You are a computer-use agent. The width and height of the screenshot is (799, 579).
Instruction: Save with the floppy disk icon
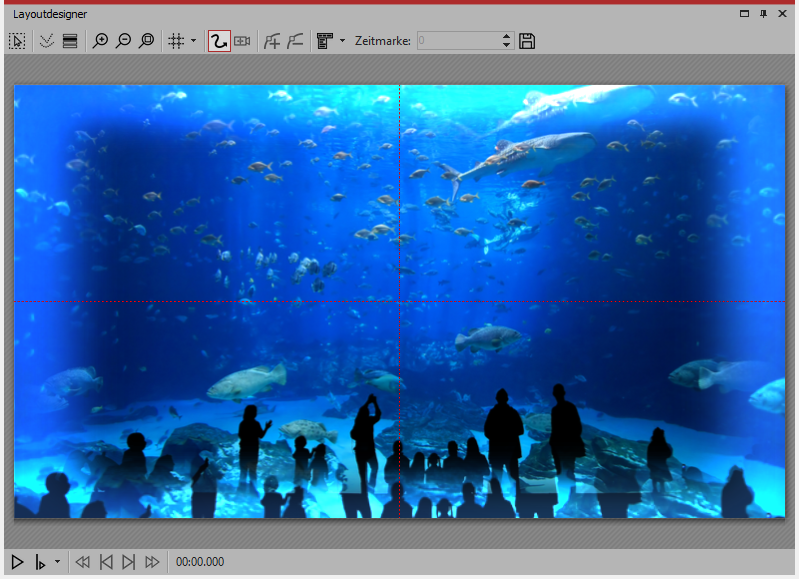[528, 41]
